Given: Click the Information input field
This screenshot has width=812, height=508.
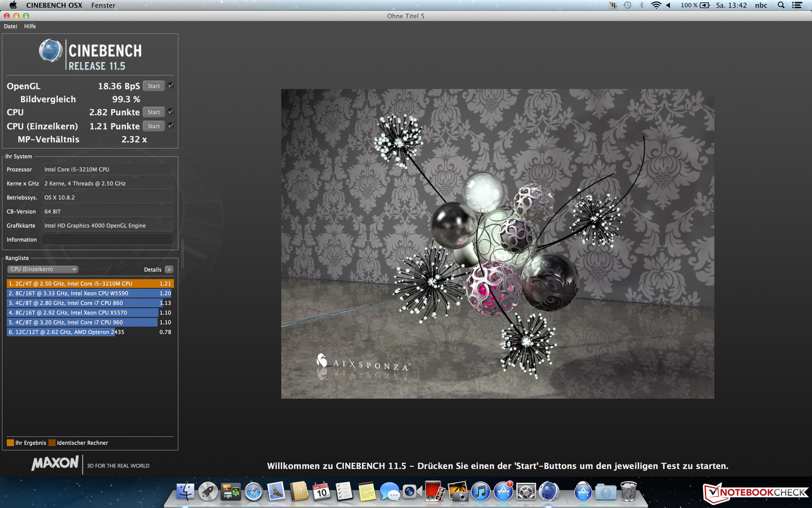Looking at the screenshot, I should pyautogui.click(x=107, y=240).
